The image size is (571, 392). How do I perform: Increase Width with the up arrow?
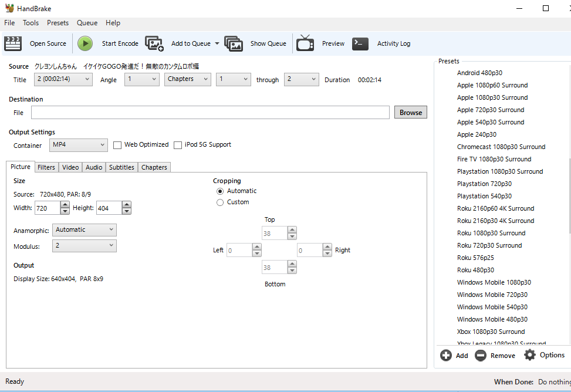click(x=65, y=205)
